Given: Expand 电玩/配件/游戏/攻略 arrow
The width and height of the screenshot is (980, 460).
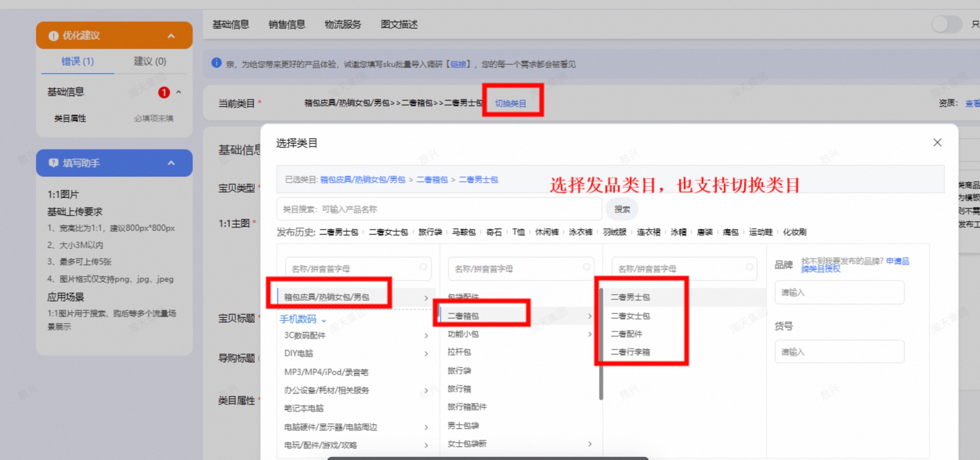Looking at the screenshot, I should 426,446.
